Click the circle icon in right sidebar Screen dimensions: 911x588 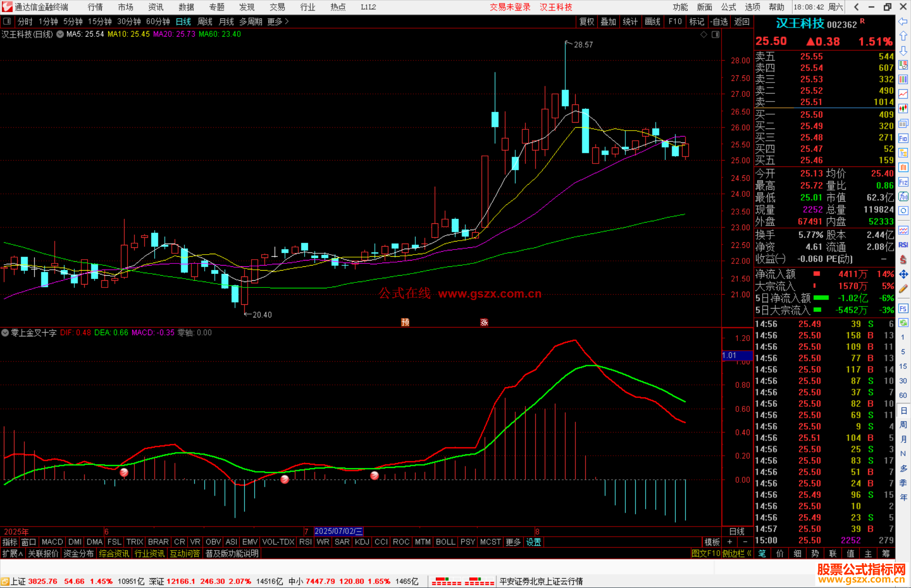click(903, 211)
